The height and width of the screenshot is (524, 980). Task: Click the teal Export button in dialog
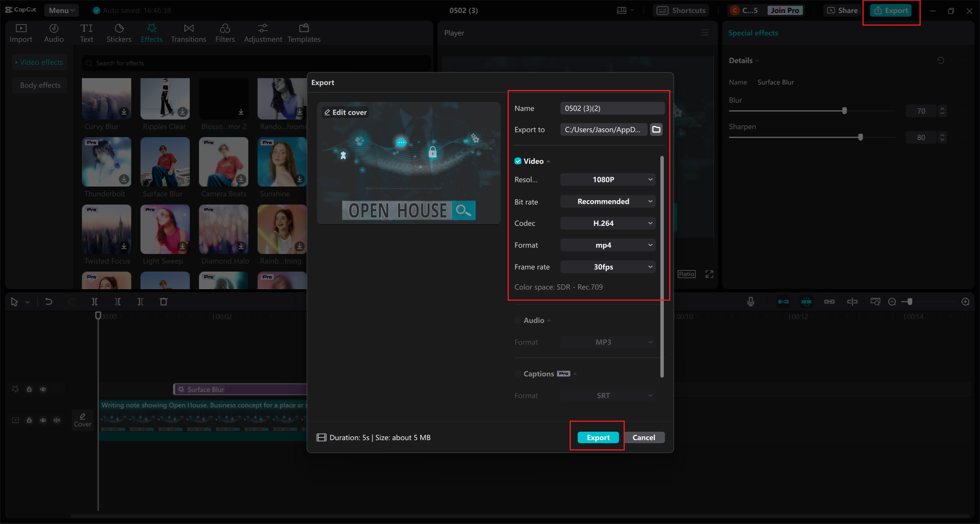coord(598,437)
